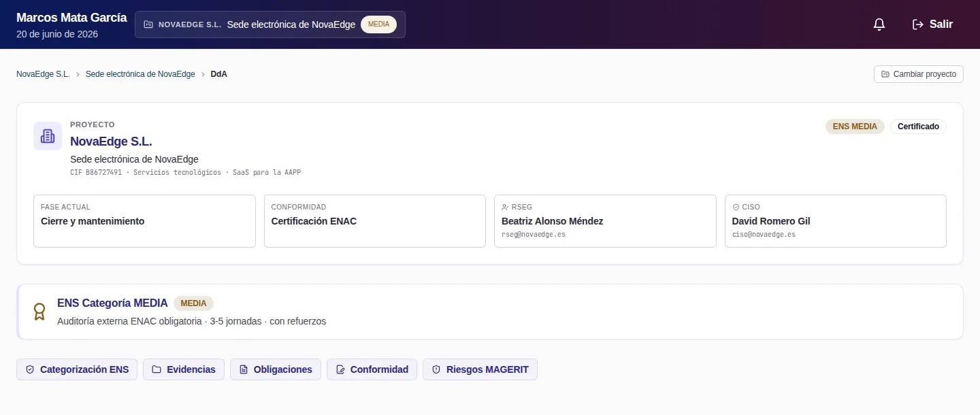Go to NovaEdge S.L. breadcrumb link
The width and height of the screenshot is (980, 415).
tap(43, 74)
